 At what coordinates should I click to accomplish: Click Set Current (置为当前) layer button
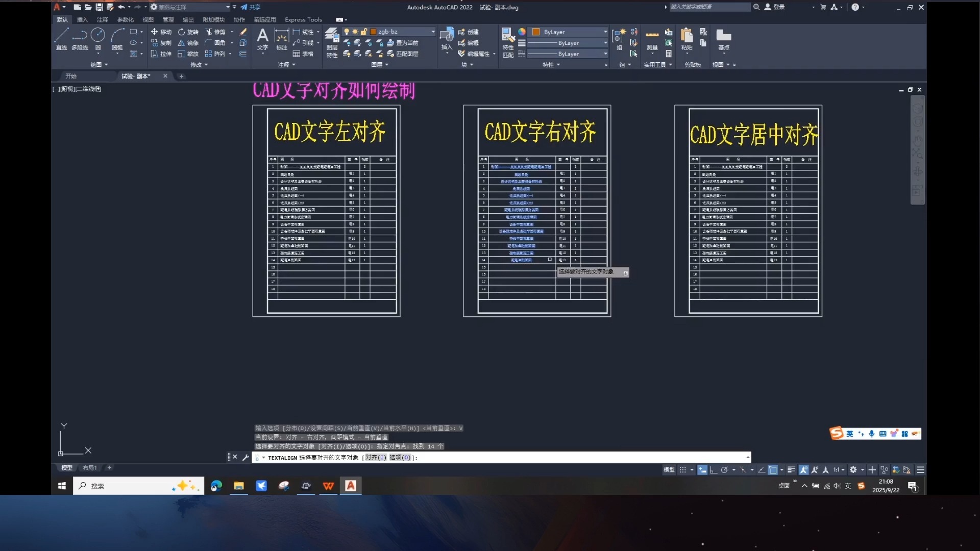click(403, 43)
